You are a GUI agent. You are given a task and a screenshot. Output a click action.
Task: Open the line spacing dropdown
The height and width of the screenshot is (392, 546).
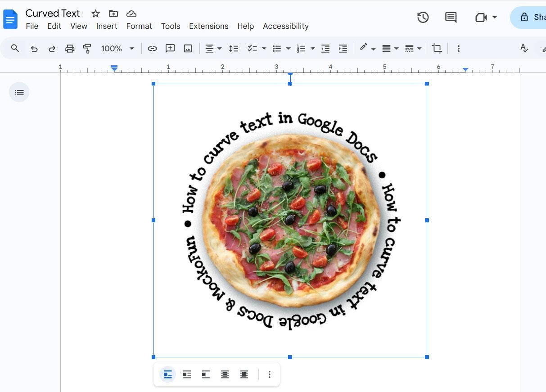click(x=234, y=48)
